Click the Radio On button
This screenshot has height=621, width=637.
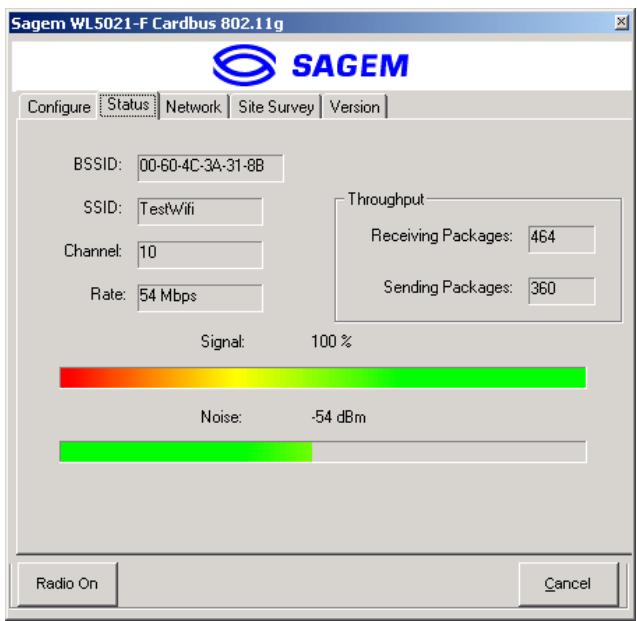[67, 584]
